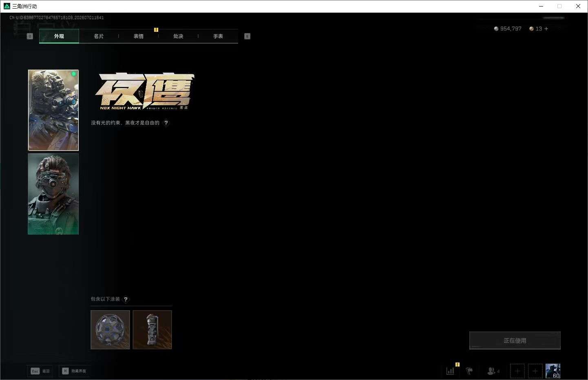Open the 名片 tab
Viewport: 588px width, 380px height.
99,36
